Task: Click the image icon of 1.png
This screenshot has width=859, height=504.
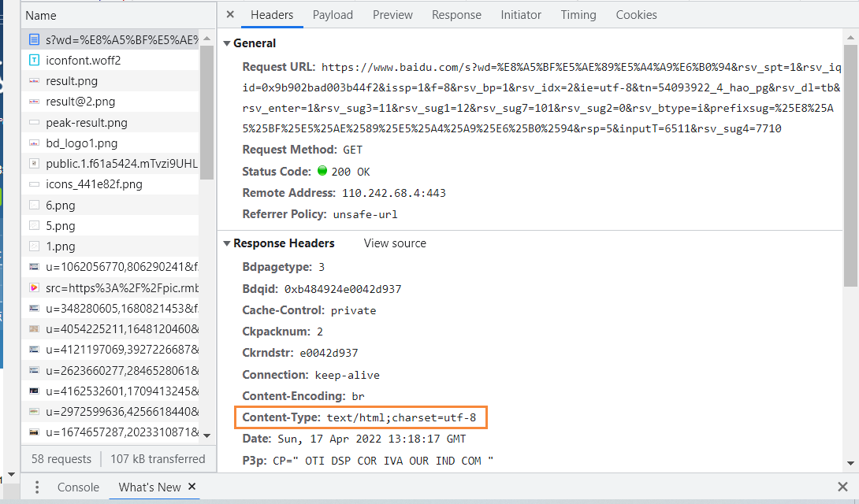Action: pos(34,246)
